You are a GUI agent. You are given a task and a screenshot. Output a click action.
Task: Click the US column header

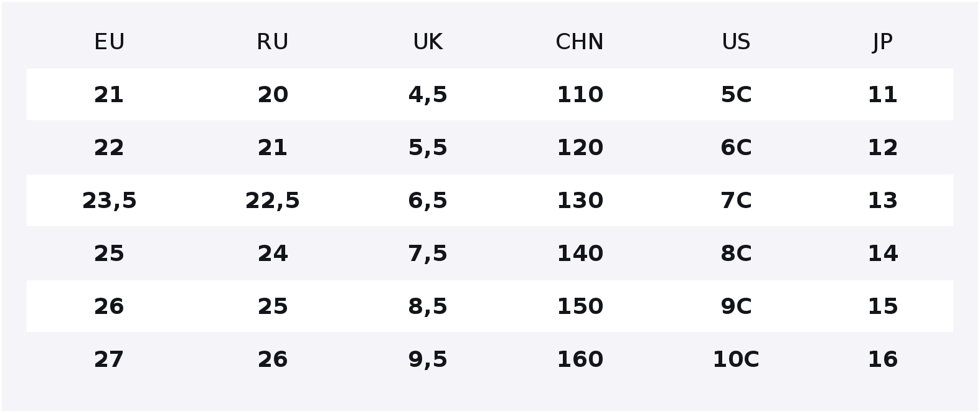736,42
